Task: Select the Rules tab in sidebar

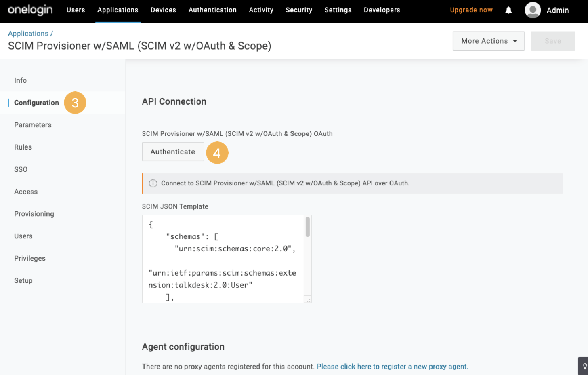Action: 23,147
